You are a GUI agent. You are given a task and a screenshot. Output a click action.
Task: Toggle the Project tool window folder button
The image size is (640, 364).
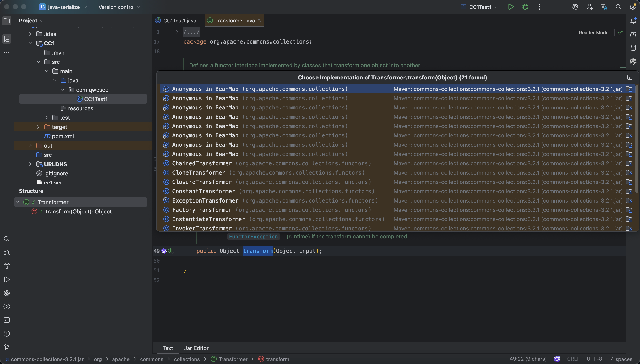[7, 21]
